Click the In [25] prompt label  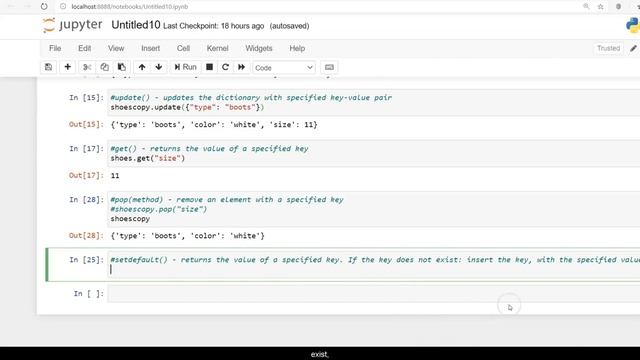click(86, 260)
